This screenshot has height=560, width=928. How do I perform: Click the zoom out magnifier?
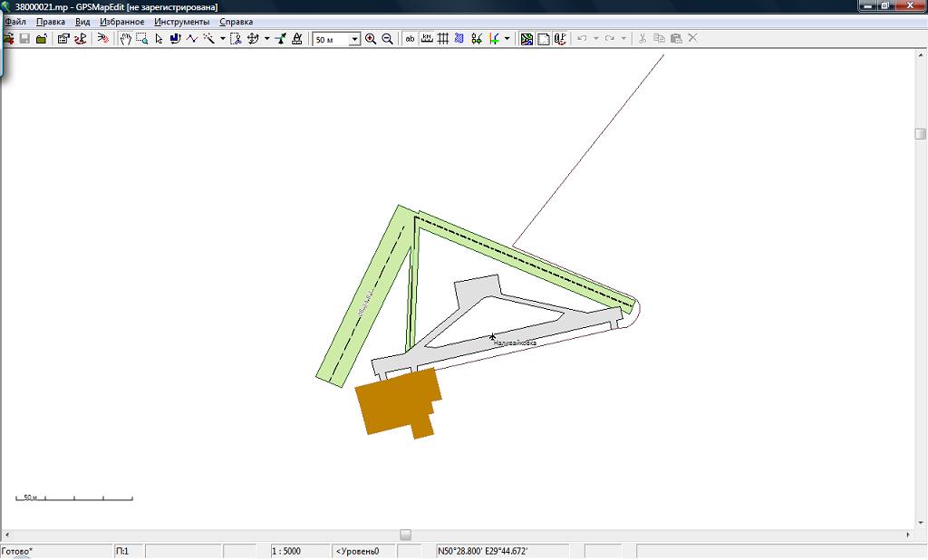(388, 39)
